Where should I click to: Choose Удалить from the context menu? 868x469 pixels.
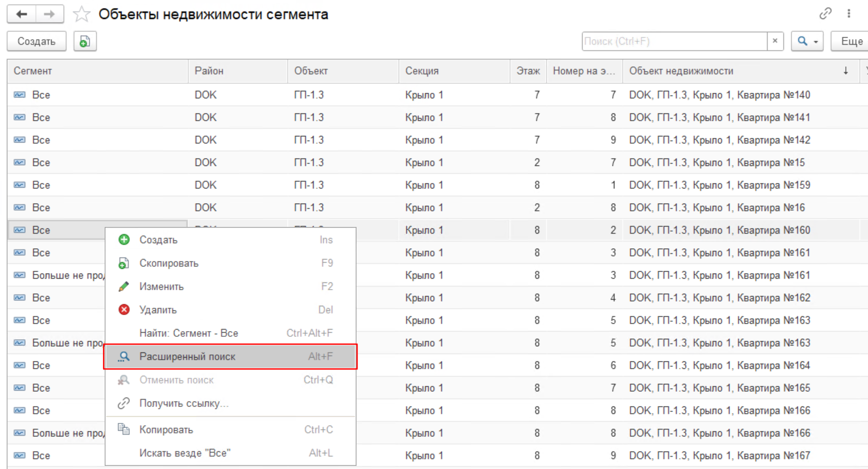pos(158,310)
